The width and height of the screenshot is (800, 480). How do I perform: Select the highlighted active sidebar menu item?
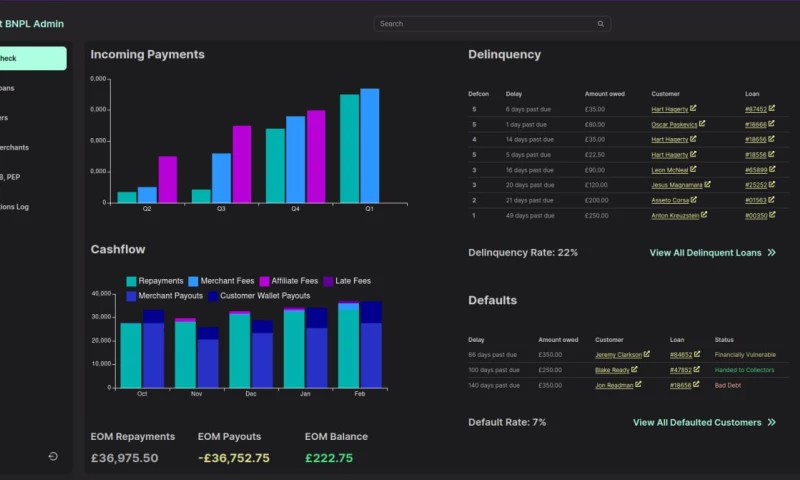(32, 58)
